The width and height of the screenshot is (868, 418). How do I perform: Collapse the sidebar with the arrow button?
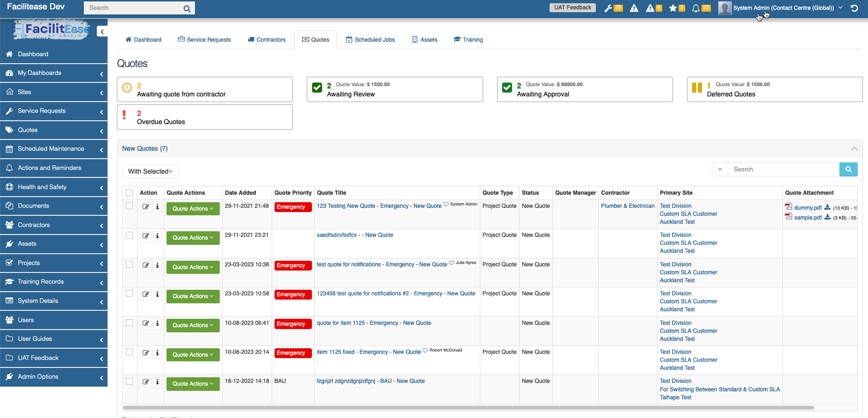[x=102, y=31]
